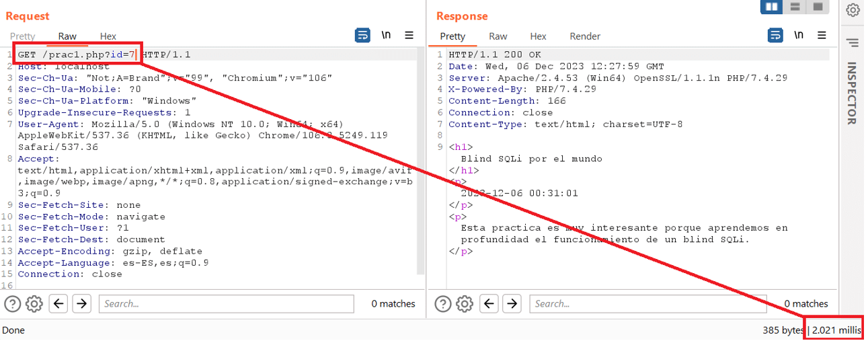Click the 'Date: Wed, 06 Dec 2023' response header
The width and height of the screenshot is (868, 343).
[x=556, y=67]
